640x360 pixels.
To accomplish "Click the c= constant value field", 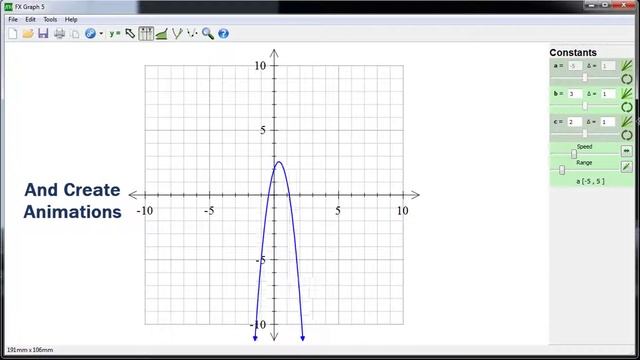I will click(x=575, y=122).
